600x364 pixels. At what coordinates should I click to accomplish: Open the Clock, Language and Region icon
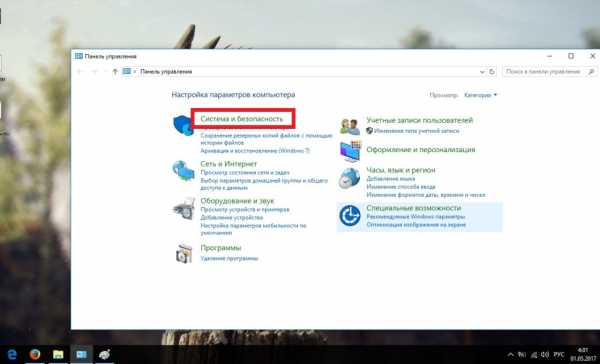[349, 178]
